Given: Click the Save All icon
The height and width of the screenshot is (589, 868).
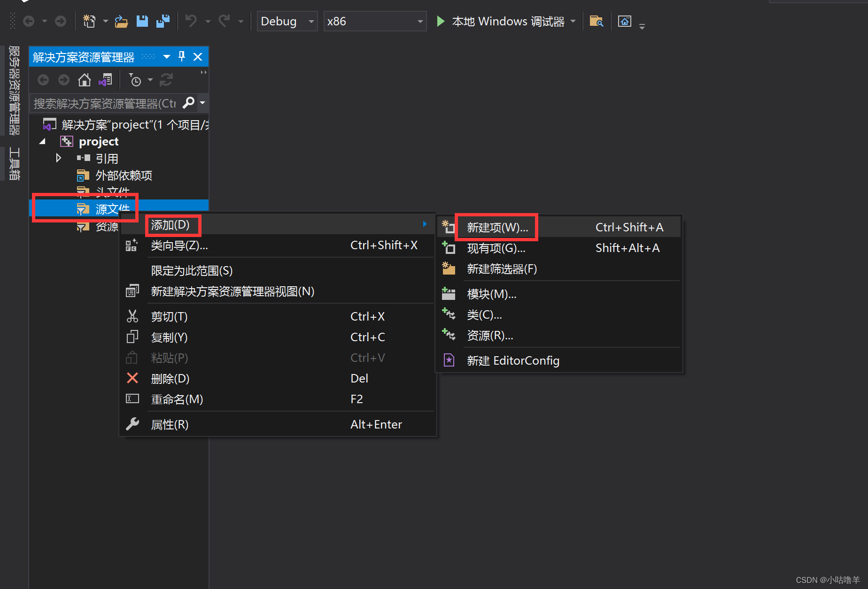Looking at the screenshot, I should 163,21.
